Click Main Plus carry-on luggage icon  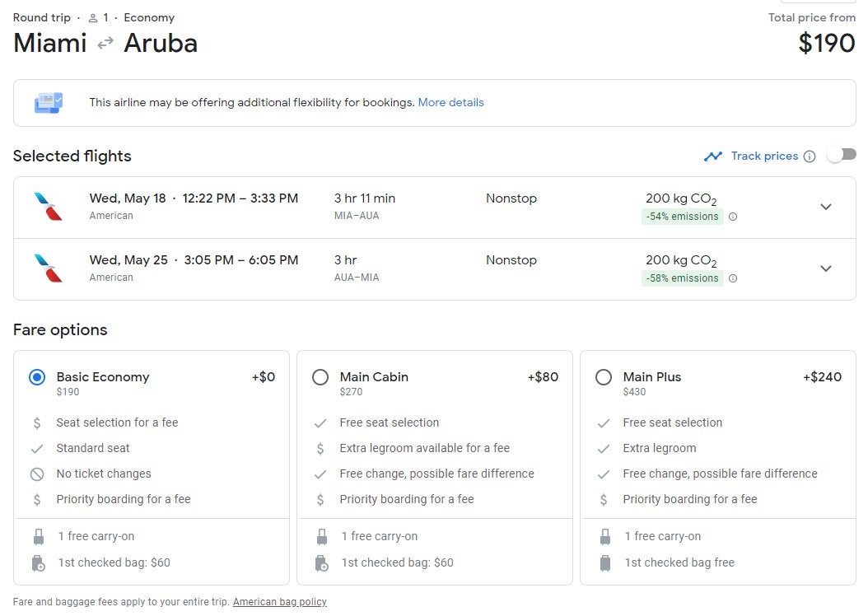605,537
